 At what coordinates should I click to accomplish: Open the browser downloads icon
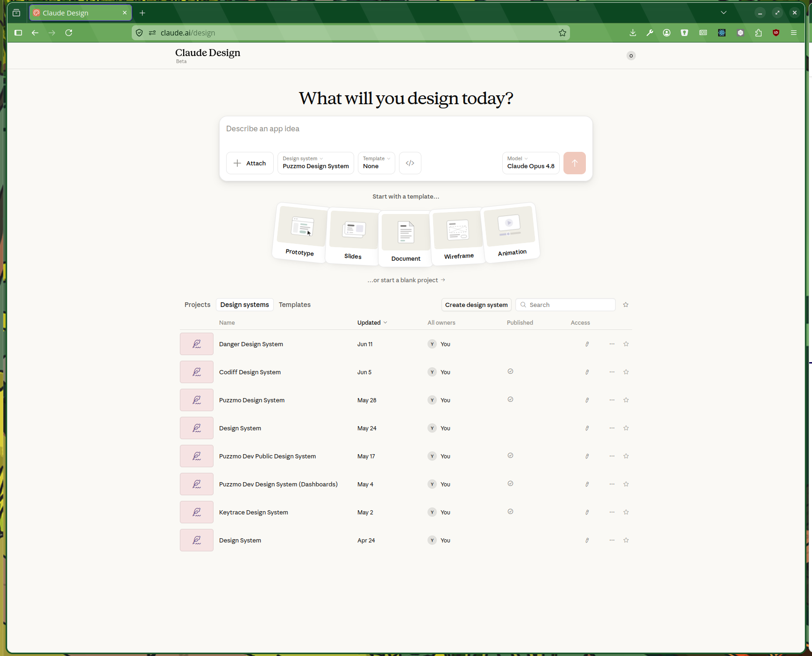click(x=633, y=33)
